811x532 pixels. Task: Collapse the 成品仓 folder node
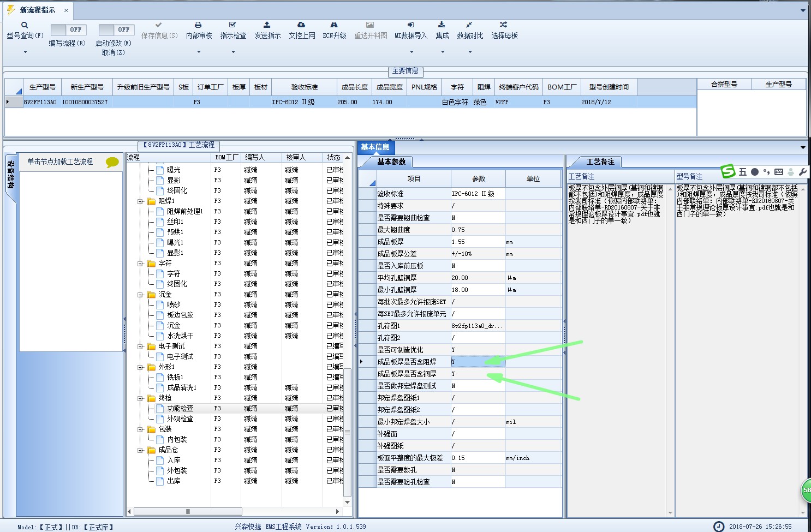point(140,450)
